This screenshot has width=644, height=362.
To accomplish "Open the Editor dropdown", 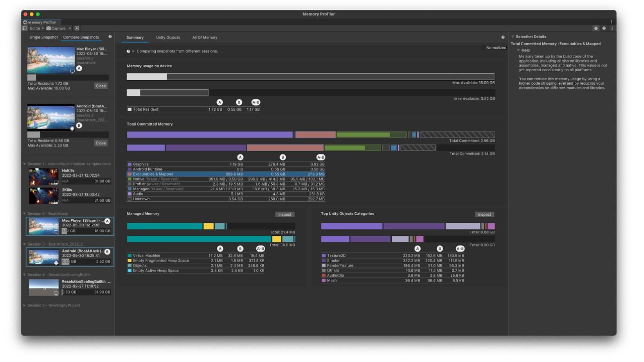I will tap(36, 28).
